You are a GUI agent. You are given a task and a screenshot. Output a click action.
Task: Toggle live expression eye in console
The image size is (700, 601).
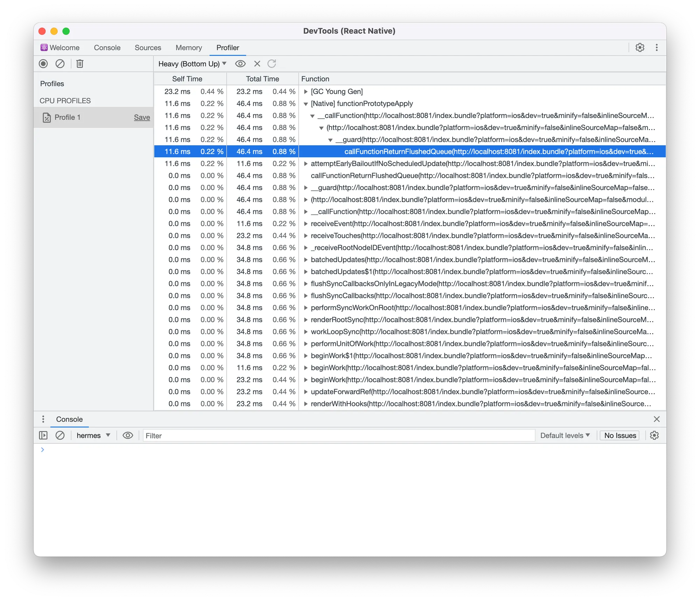(128, 435)
